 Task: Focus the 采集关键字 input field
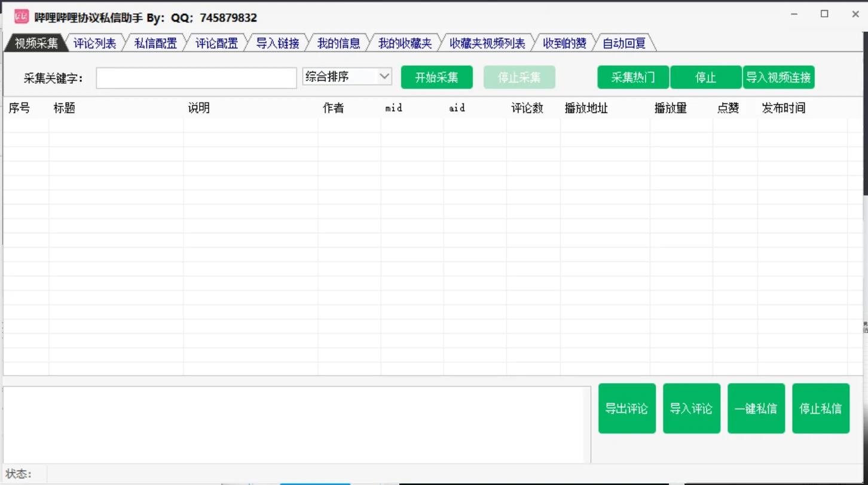(197, 78)
